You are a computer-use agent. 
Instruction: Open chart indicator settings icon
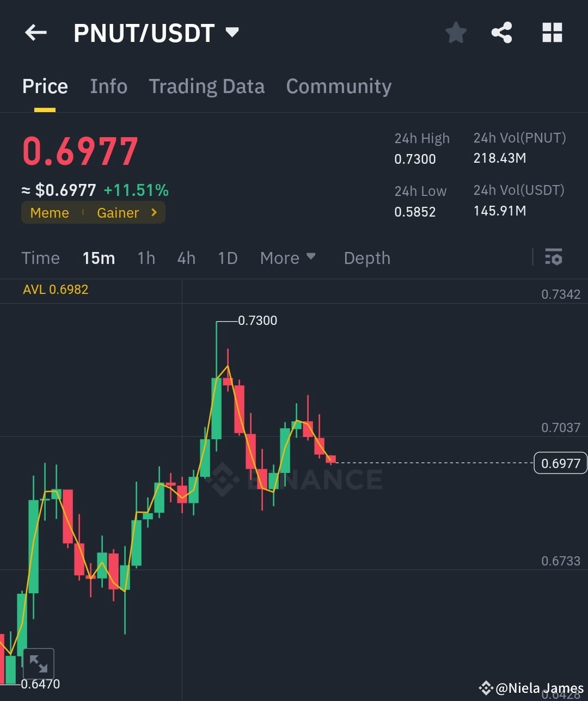tap(553, 257)
